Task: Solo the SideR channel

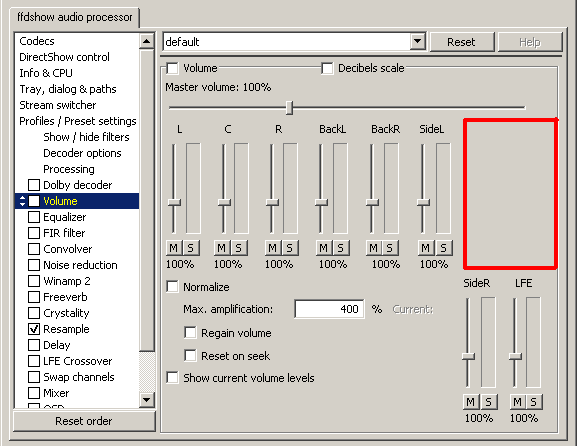Action: [488, 402]
